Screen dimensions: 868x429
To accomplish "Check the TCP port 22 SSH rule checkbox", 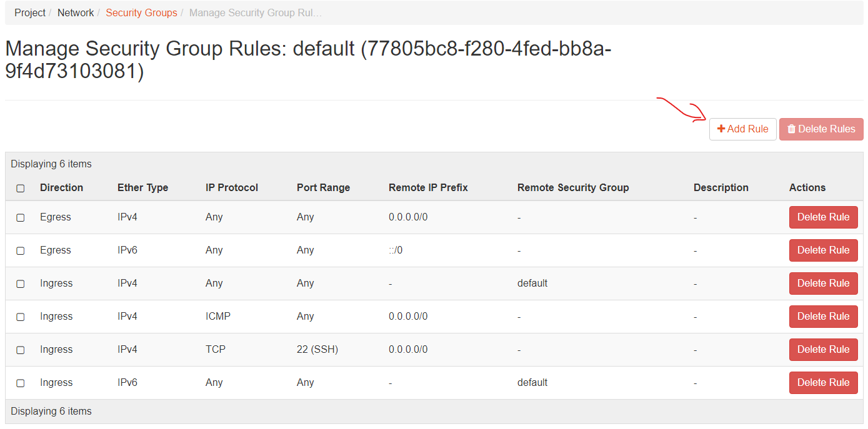I will 20,350.
